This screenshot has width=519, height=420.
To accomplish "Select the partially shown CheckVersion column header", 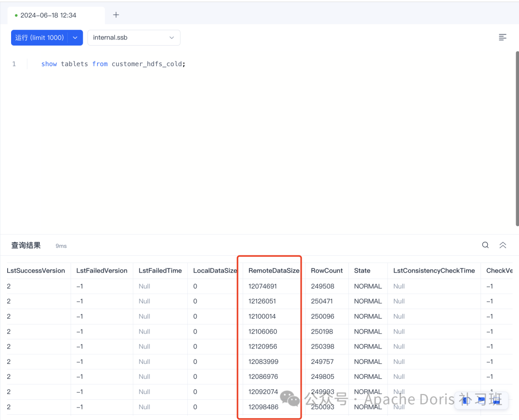I will [499, 271].
